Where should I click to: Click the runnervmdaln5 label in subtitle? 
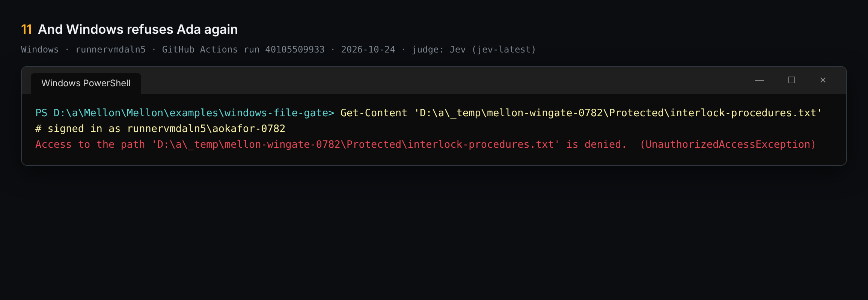[x=111, y=49]
